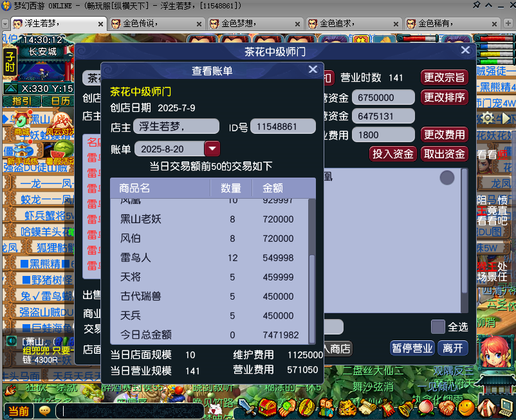The width and height of the screenshot is (516, 420).
Task: Click the sword attack icon in bottom bar
Action: pos(246,408)
